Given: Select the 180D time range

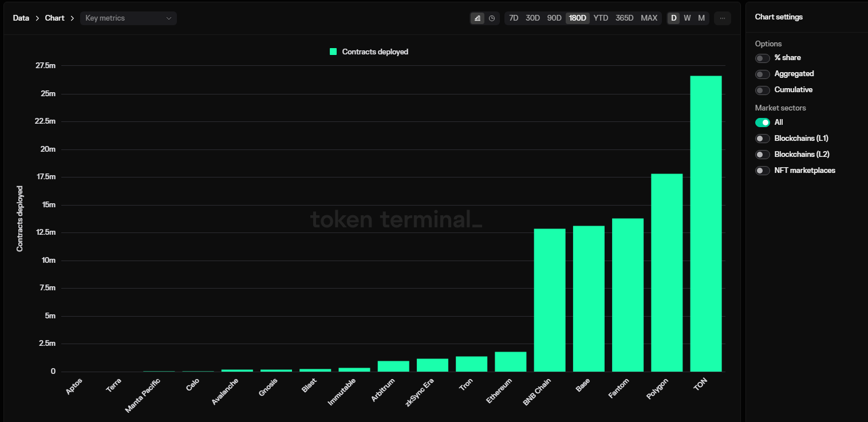Looking at the screenshot, I should point(578,18).
